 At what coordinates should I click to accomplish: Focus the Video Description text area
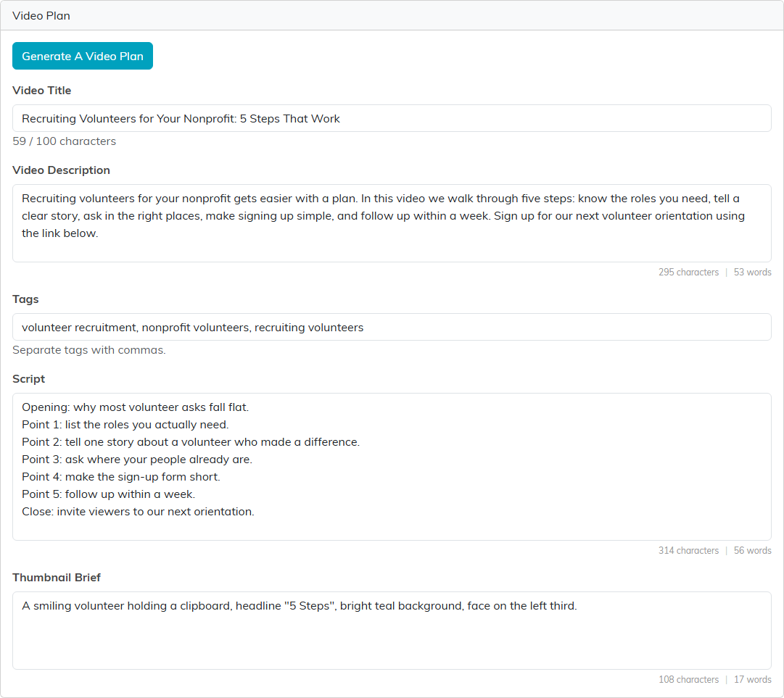(x=392, y=223)
